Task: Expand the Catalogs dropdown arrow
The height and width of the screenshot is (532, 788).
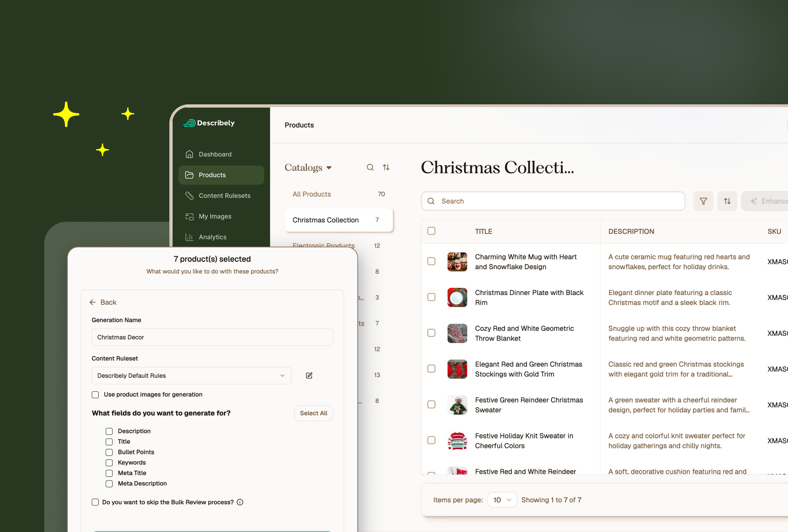Action: [x=329, y=168]
